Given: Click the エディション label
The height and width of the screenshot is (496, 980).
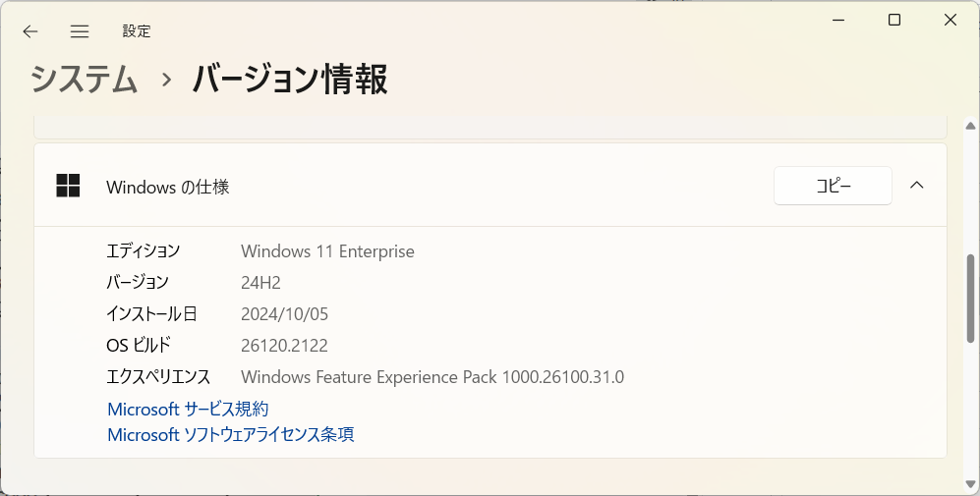Looking at the screenshot, I should pyautogui.click(x=144, y=251).
